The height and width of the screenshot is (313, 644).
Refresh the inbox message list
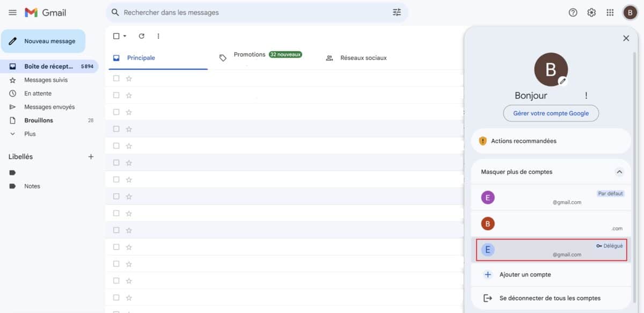(141, 36)
